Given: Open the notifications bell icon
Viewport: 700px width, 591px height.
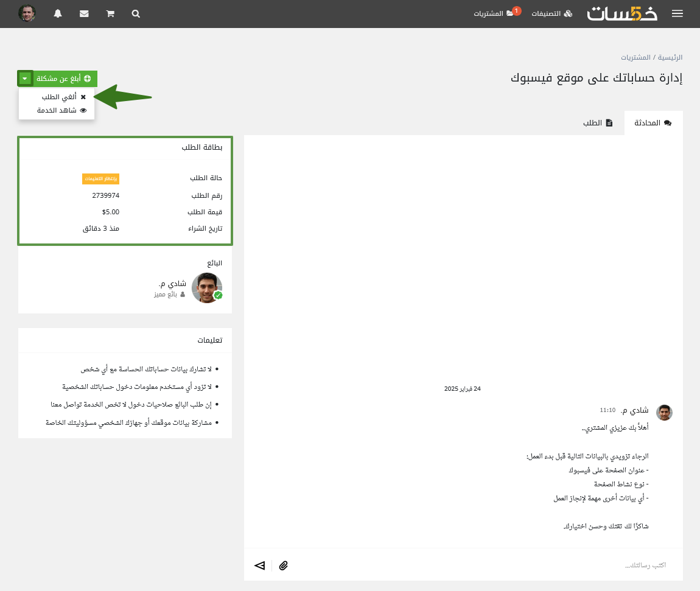Looking at the screenshot, I should [x=58, y=14].
